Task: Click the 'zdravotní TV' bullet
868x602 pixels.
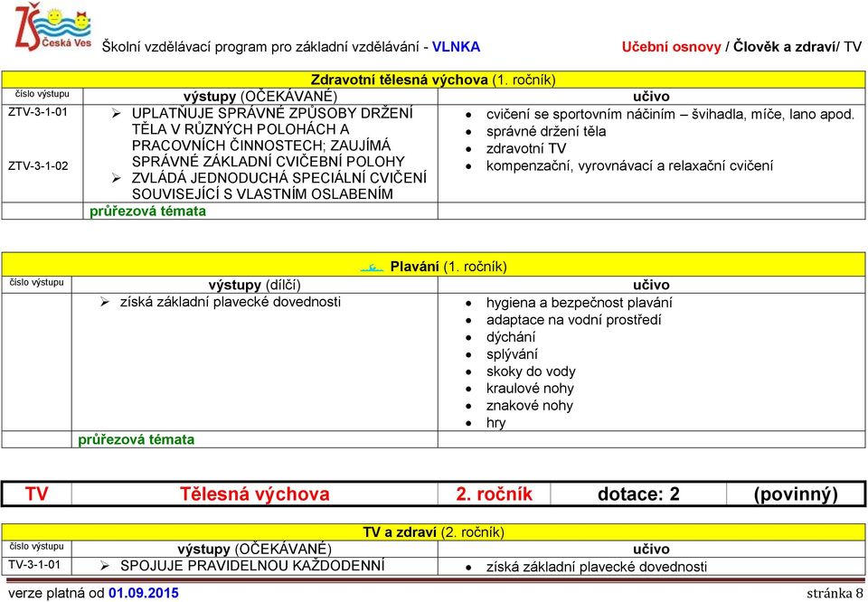Action: pyautogui.click(x=526, y=149)
